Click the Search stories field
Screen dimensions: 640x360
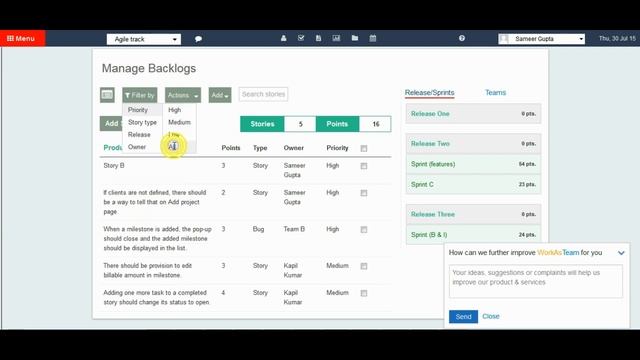click(263, 94)
